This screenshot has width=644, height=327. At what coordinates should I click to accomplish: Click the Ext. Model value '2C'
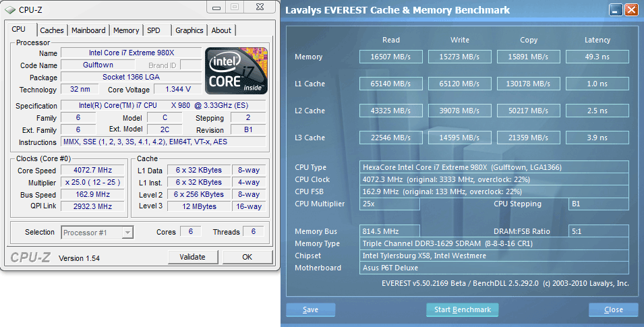click(165, 130)
